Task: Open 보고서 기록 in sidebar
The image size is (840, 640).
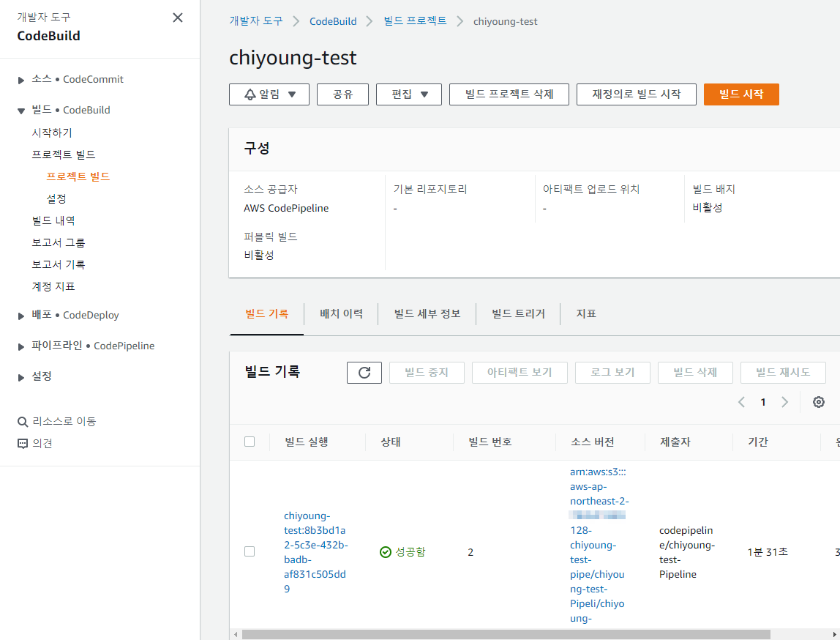Action: 59,264
